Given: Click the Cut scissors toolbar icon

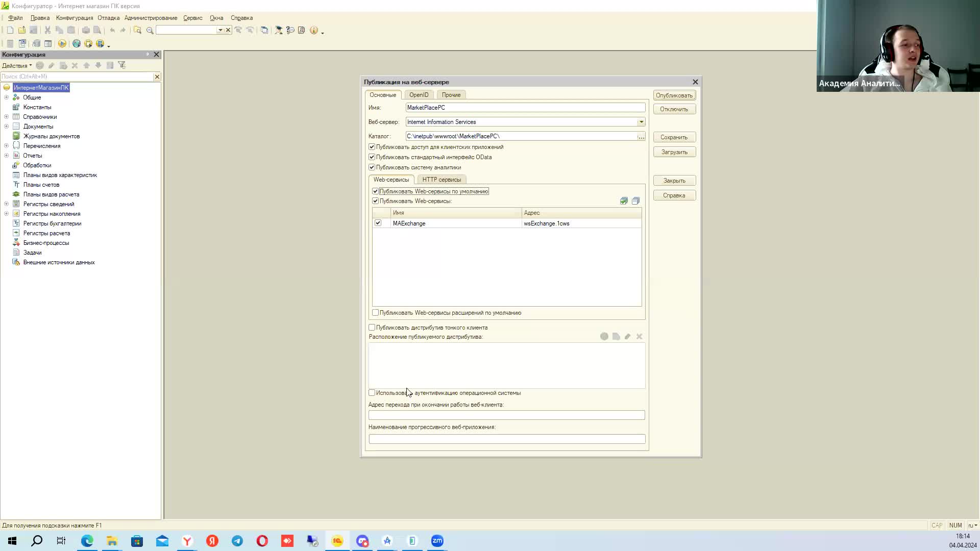Looking at the screenshot, I should (x=47, y=30).
